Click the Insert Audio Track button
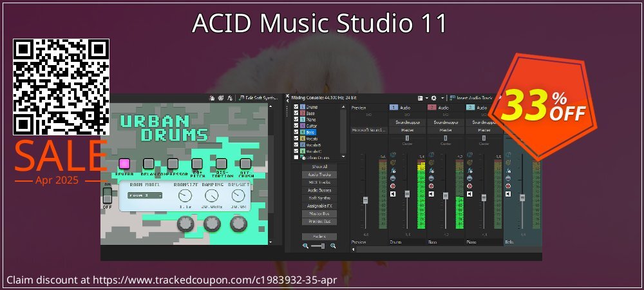Viewport: 644px width, 290px height. coord(471,98)
